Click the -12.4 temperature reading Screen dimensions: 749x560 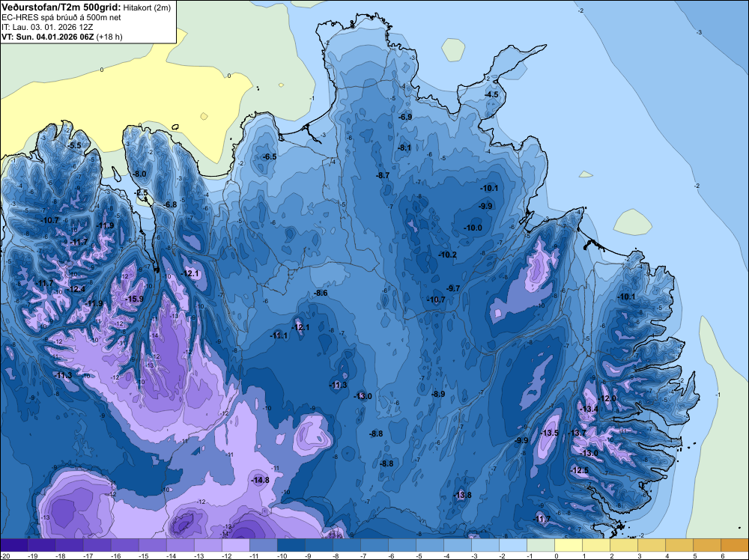pos(76,289)
